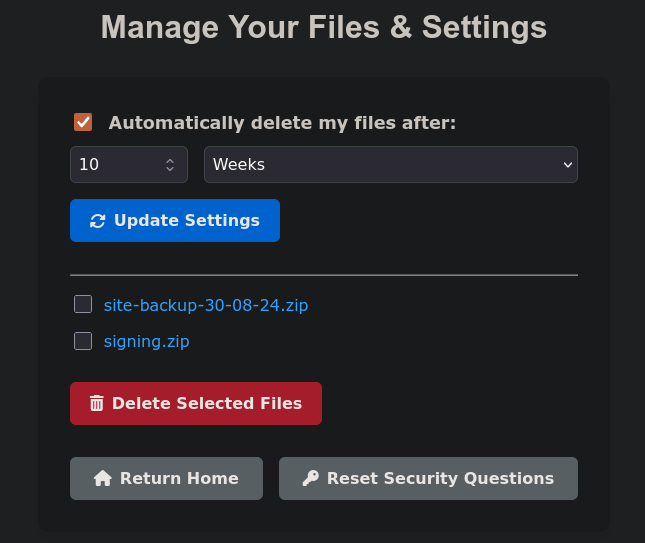Decrease the number with the stepper down arrow
The image size is (645, 543).
170,169
